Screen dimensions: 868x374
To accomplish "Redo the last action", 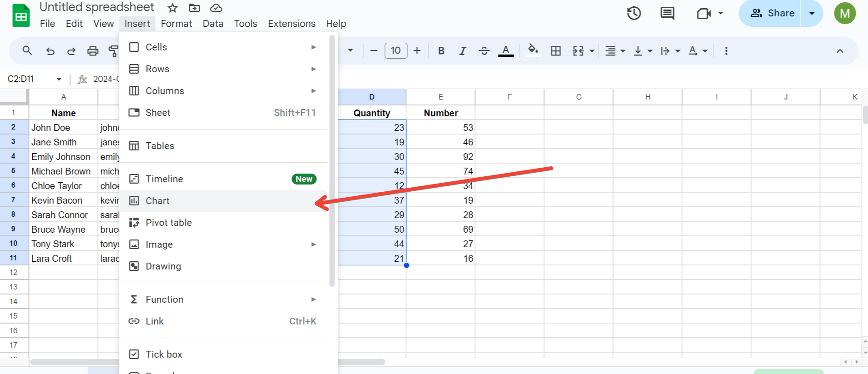I will (71, 51).
